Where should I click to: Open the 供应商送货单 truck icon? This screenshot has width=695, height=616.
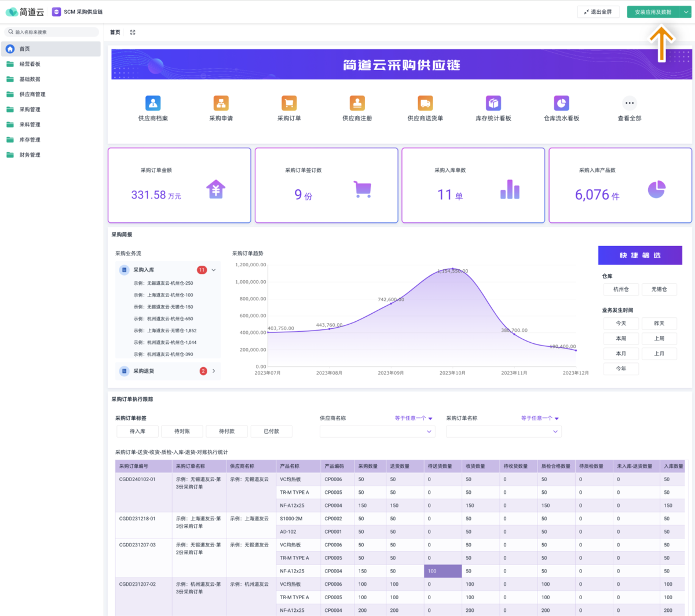tap(425, 103)
